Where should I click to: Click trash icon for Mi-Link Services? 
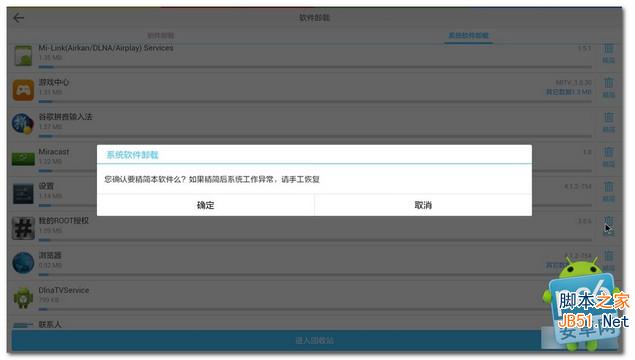click(x=608, y=49)
